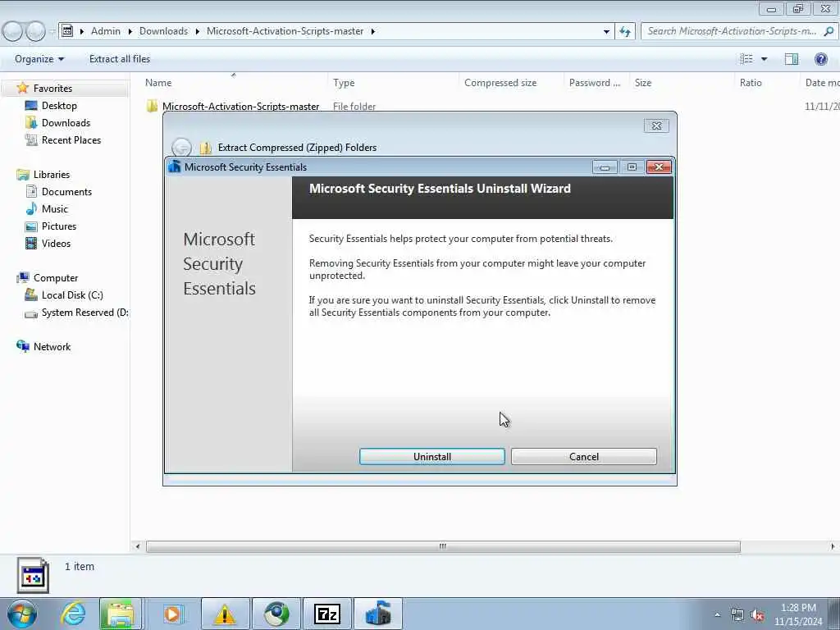Open Libraries in navigation pane
The image size is (840, 630).
52,174
